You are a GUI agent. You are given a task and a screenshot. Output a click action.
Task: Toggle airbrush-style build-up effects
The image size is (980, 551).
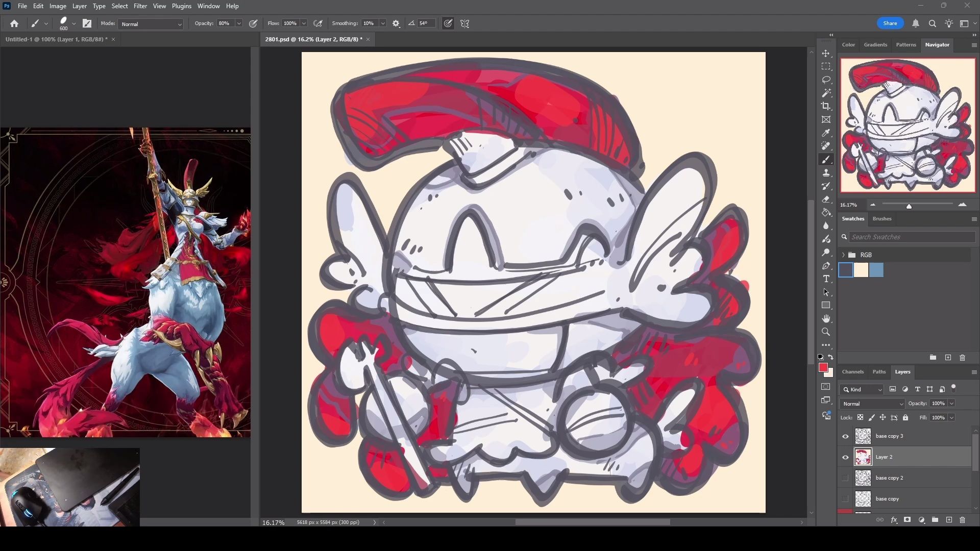click(317, 23)
